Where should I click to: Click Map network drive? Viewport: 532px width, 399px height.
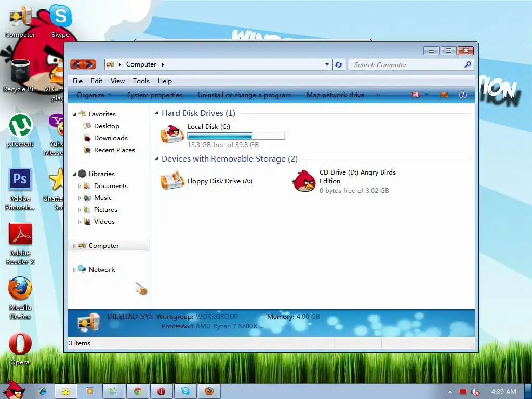335,95
